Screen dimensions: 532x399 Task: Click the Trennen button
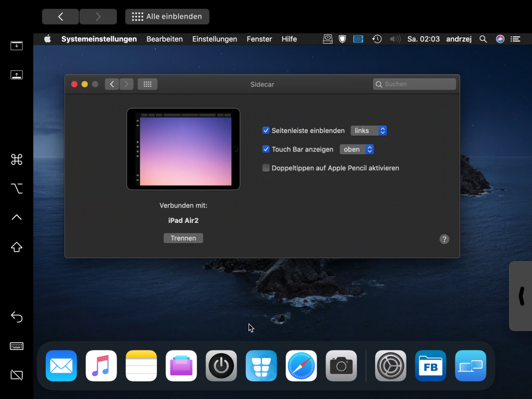click(x=183, y=238)
